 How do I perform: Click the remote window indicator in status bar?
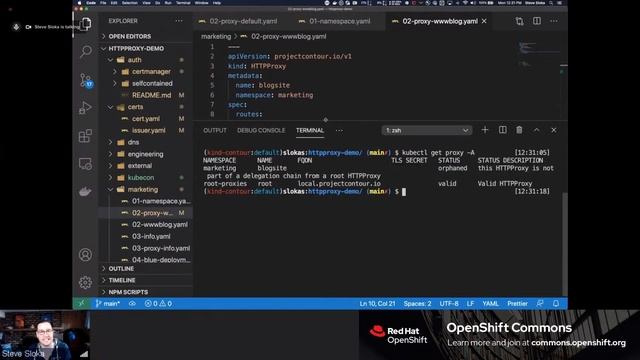click(81, 304)
